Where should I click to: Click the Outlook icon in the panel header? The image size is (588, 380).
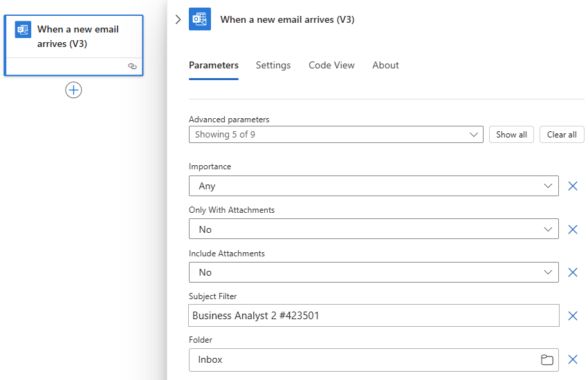coord(200,19)
